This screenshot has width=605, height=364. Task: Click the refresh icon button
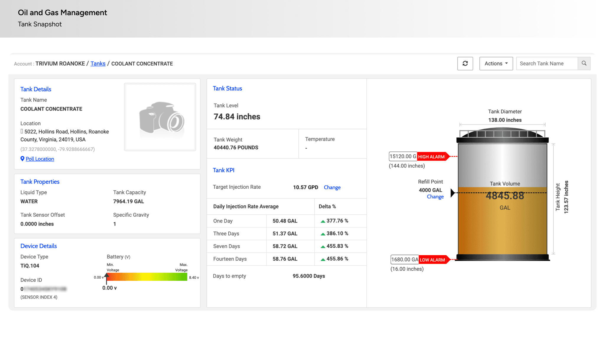pos(465,63)
